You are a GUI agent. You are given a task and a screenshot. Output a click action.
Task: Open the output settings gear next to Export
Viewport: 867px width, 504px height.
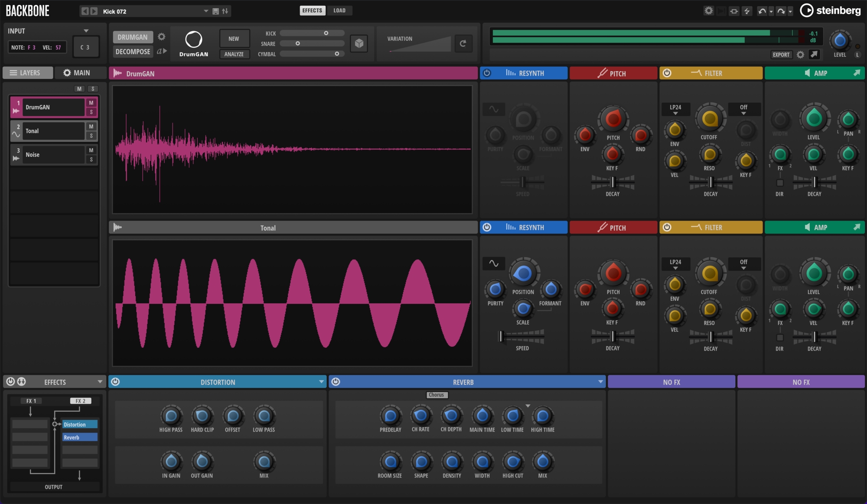[800, 55]
